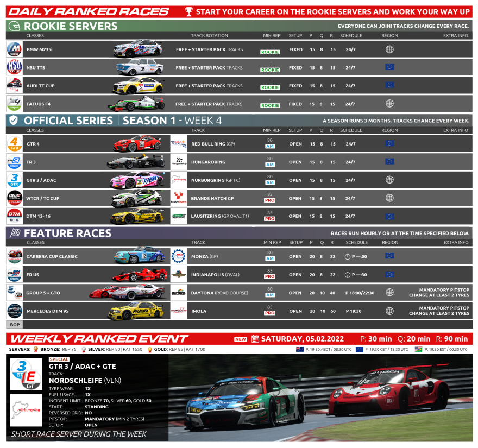Click the Daytona track logo
478x448 pixels.
click(x=178, y=293)
